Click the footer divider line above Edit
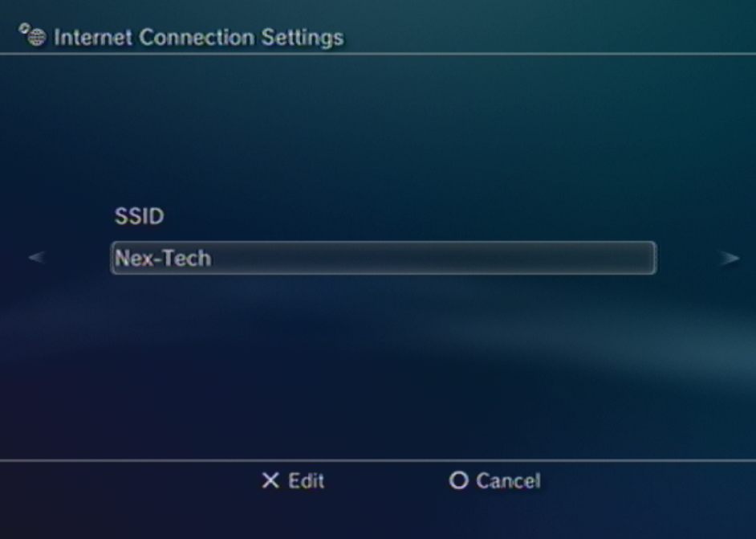 click(x=378, y=460)
